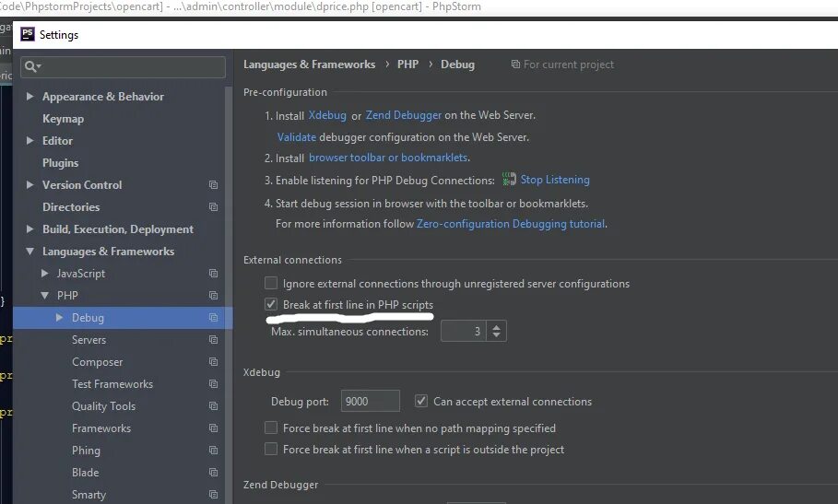
Task: Expand the Debug node arrow
Action: (59, 318)
